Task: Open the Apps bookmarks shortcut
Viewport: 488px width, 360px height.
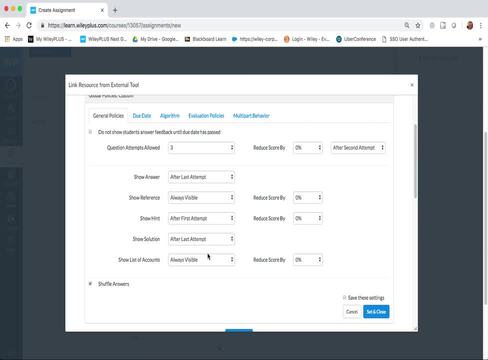Action: pos(14,39)
